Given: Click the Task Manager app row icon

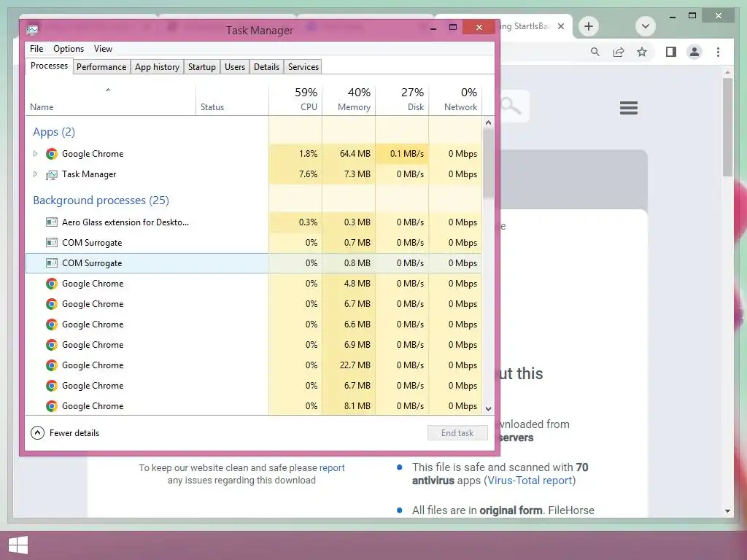Looking at the screenshot, I should (52, 174).
